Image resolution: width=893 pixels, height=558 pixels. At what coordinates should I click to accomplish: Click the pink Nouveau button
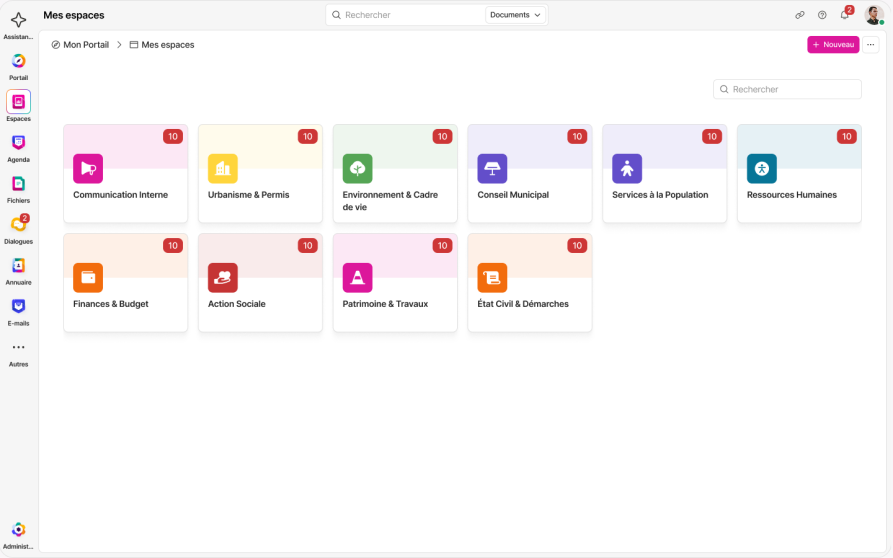833,44
